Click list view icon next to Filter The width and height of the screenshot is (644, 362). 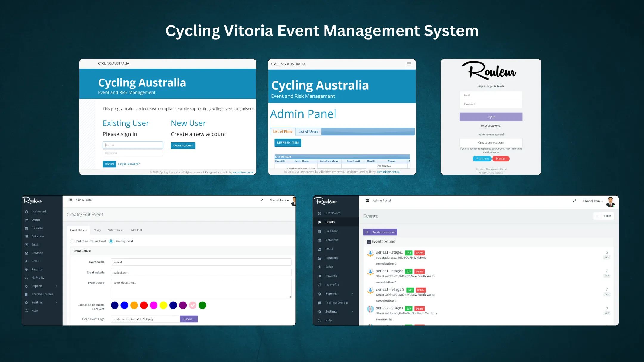[597, 216]
